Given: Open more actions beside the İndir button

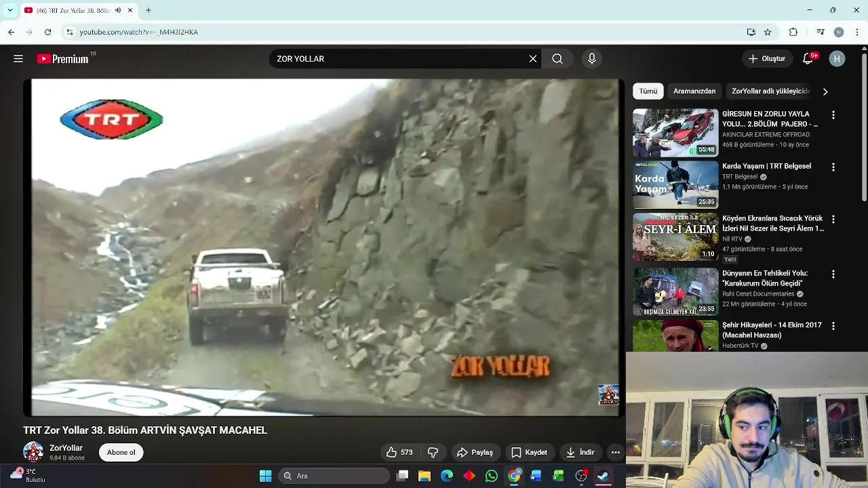Looking at the screenshot, I should 616,452.
